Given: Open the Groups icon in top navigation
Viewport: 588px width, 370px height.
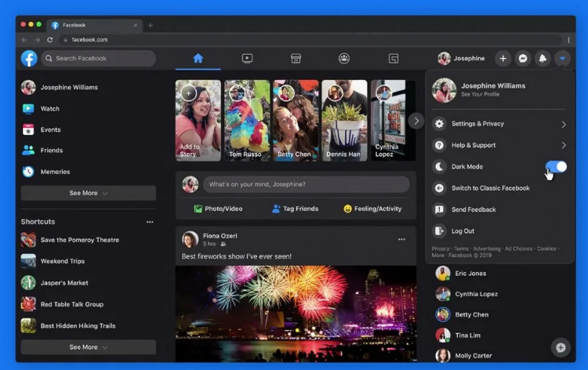Looking at the screenshot, I should point(344,58).
